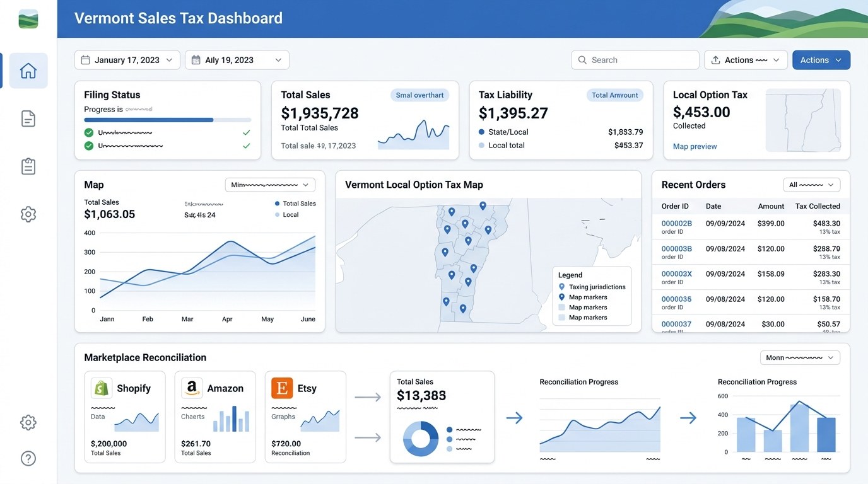The width and height of the screenshot is (868, 484).
Task: Click the donut chart in Total Sales card
Action: 421,439
